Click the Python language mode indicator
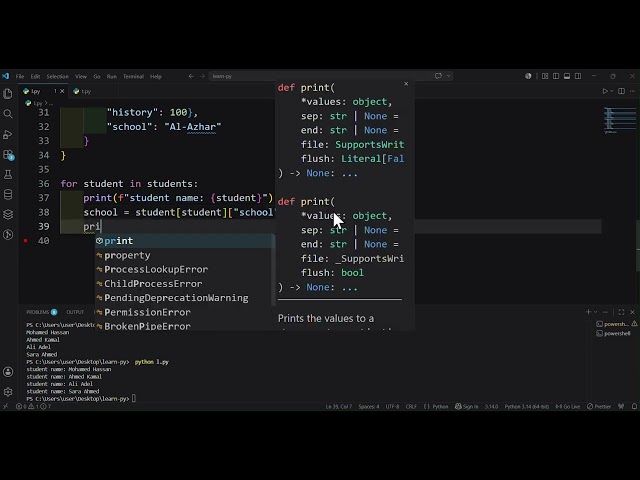The width and height of the screenshot is (640, 480). (440, 407)
